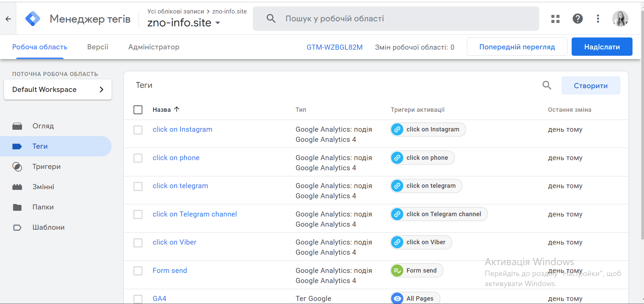Click the Створити button
This screenshot has height=304, width=644.
click(x=591, y=85)
